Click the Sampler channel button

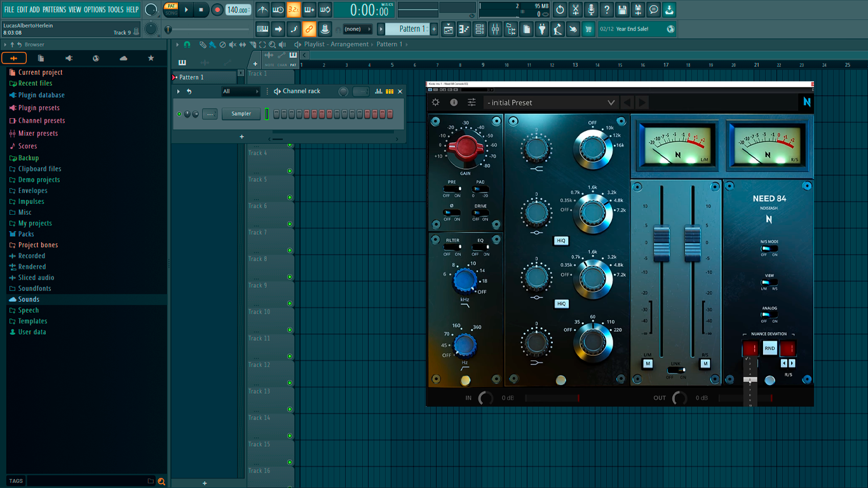241,114
